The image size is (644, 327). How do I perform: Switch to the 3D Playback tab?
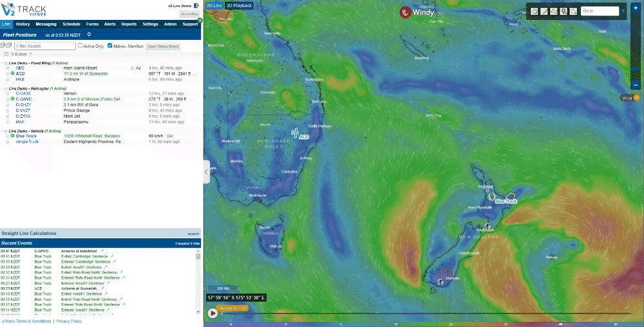pos(239,5)
